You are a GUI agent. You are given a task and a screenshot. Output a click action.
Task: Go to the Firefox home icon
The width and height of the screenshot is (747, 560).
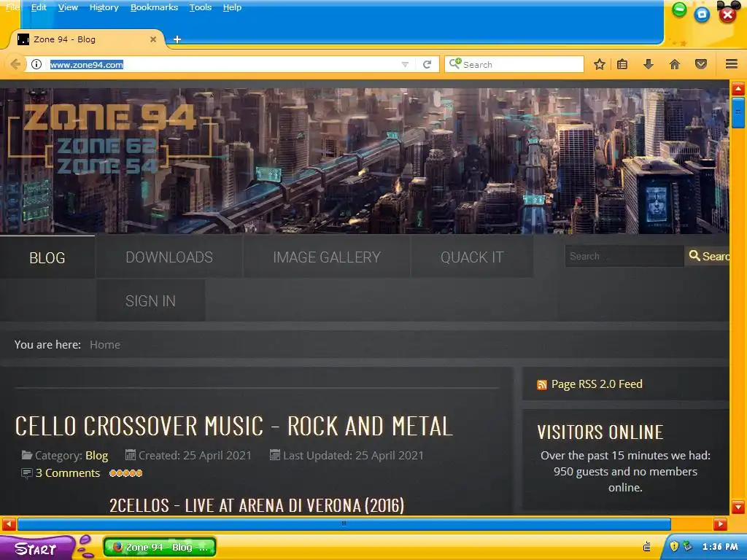[x=675, y=64]
